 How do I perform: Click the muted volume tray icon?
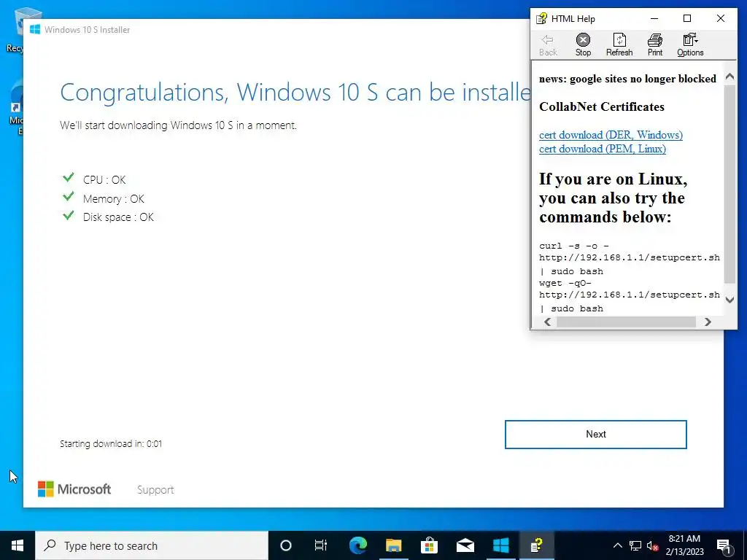pos(653,545)
